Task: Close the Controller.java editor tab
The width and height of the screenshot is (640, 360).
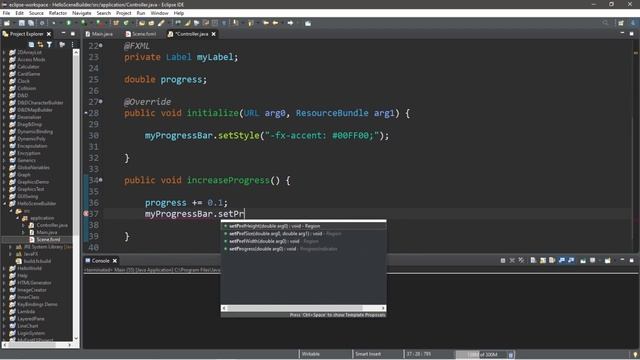Action: pos(213,34)
